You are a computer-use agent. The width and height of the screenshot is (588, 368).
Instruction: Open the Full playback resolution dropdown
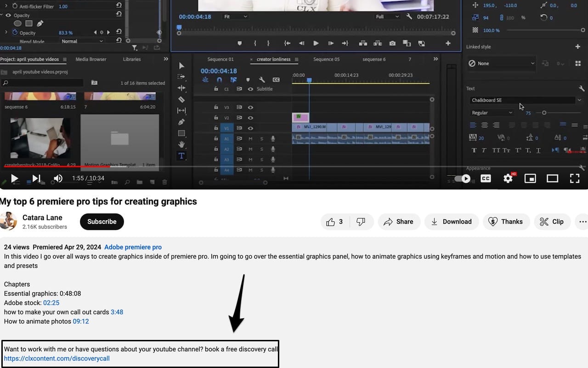387,17
